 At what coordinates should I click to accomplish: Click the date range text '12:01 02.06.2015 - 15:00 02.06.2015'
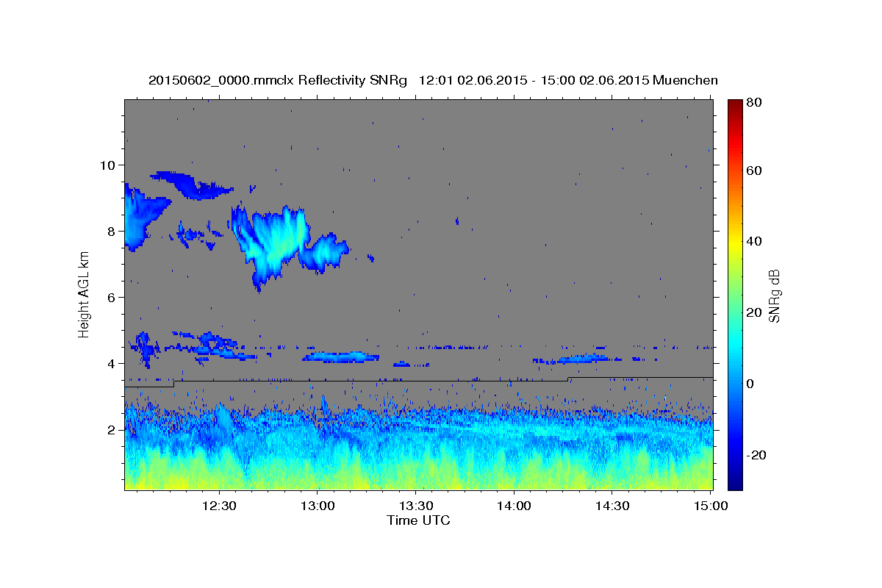[x=533, y=80]
